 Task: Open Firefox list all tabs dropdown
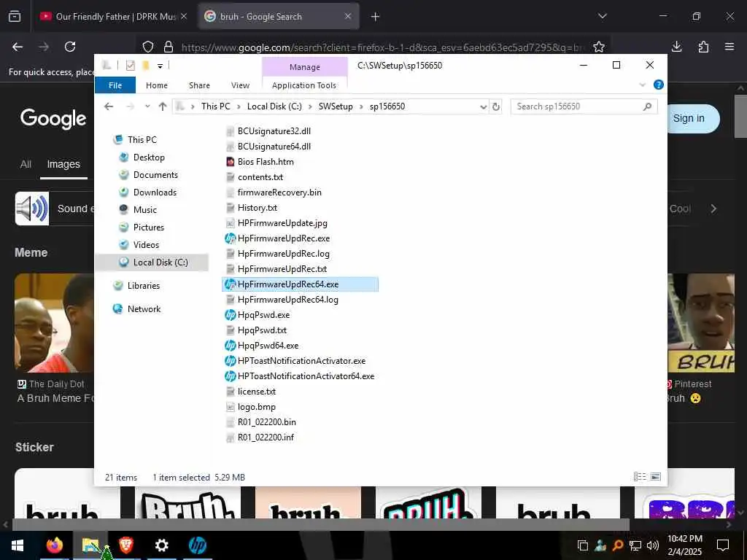point(602,16)
